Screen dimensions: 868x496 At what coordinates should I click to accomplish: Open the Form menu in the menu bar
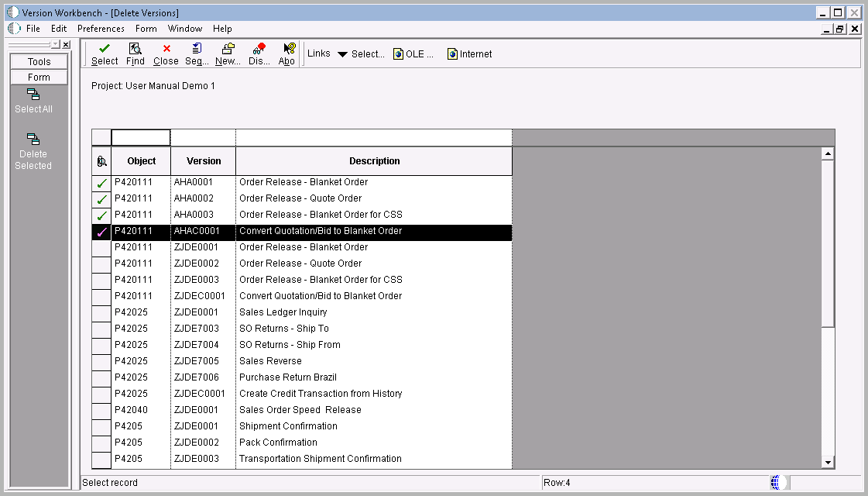(x=146, y=29)
